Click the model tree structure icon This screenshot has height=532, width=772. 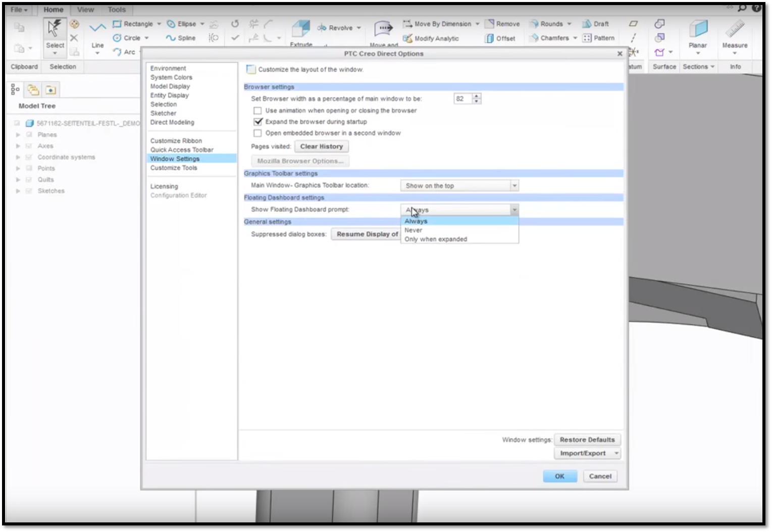pos(16,90)
